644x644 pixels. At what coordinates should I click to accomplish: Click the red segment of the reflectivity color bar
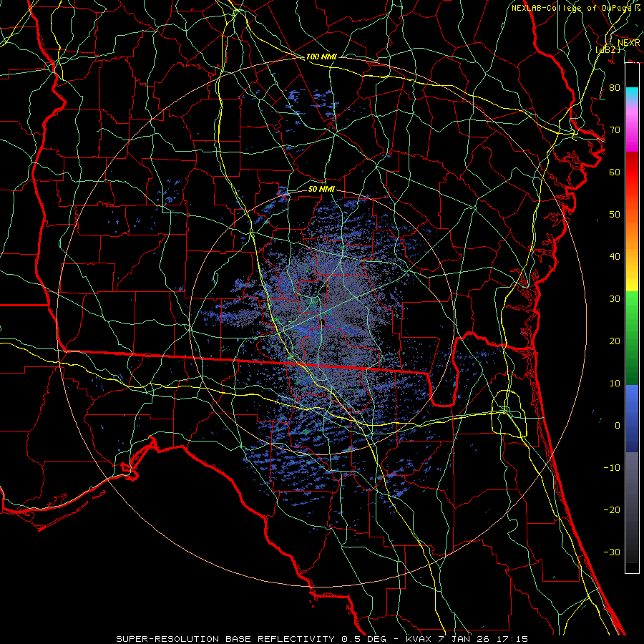pos(632,172)
